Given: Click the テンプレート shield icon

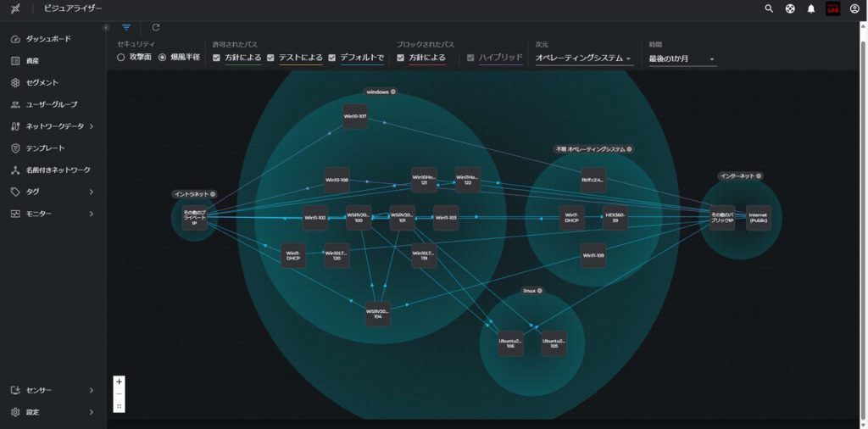Looking at the screenshot, I should coord(15,148).
